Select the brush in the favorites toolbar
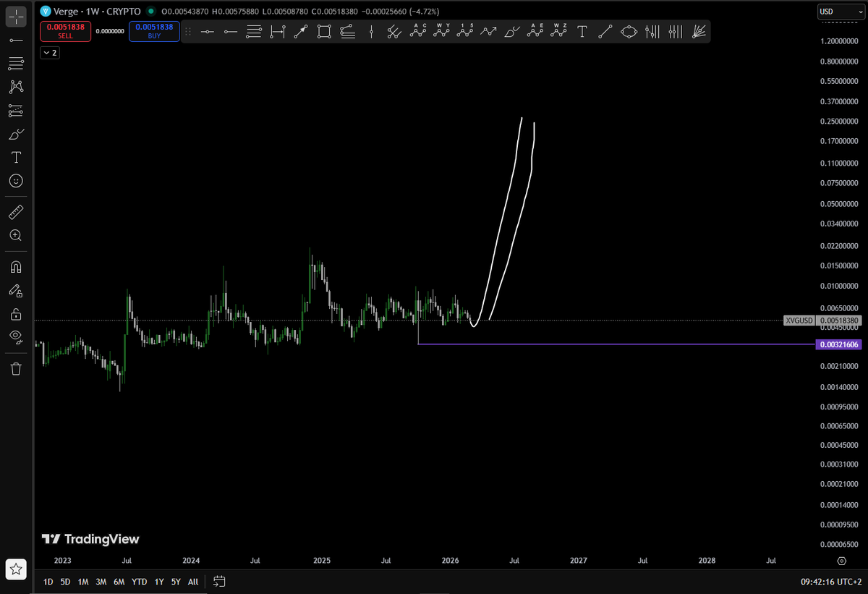 [x=512, y=32]
